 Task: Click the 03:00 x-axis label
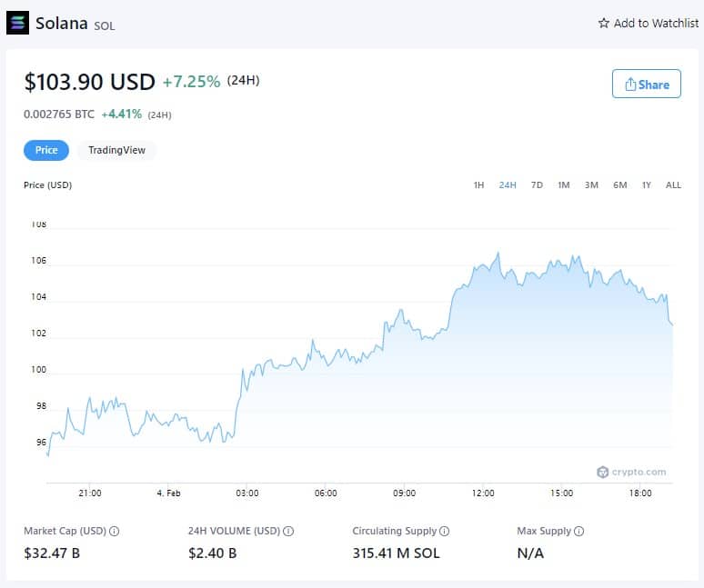[246, 493]
